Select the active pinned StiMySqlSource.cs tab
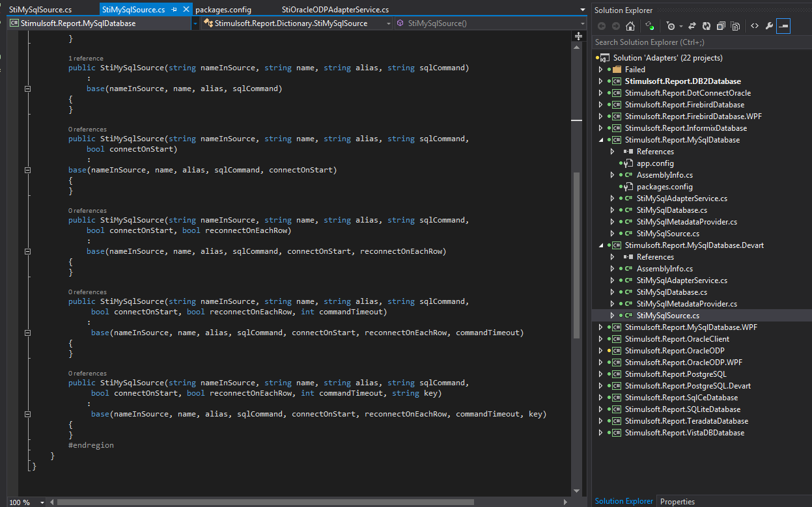 point(133,10)
